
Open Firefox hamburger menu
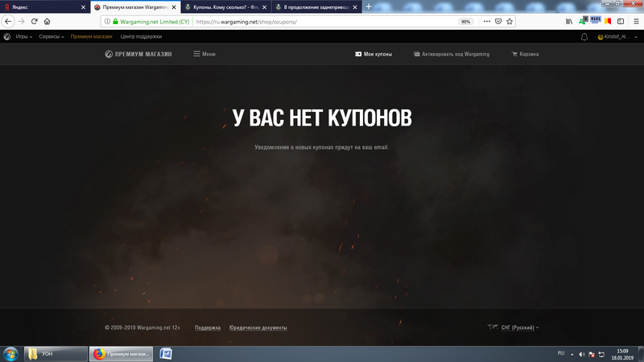636,22
